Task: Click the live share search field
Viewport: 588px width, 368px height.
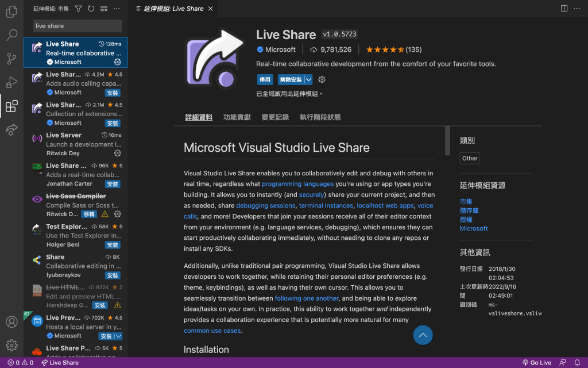Action: pyautogui.click(x=78, y=26)
